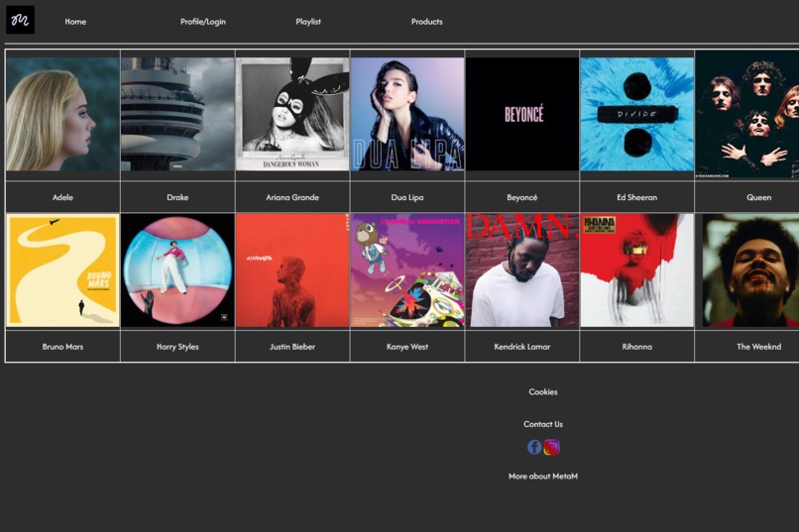799x532 pixels.
Task: Select the Queen band album cover
Action: pyautogui.click(x=747, y=114)
